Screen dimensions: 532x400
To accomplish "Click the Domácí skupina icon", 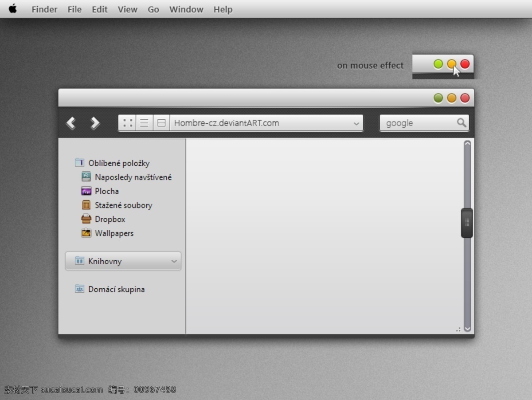I will tap(79, 289).
